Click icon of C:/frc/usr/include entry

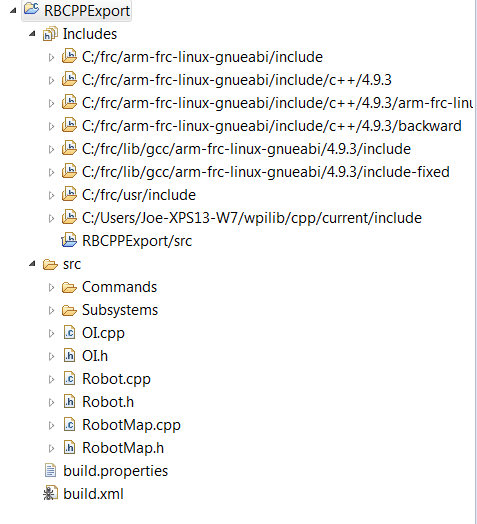tap(69, 194)
